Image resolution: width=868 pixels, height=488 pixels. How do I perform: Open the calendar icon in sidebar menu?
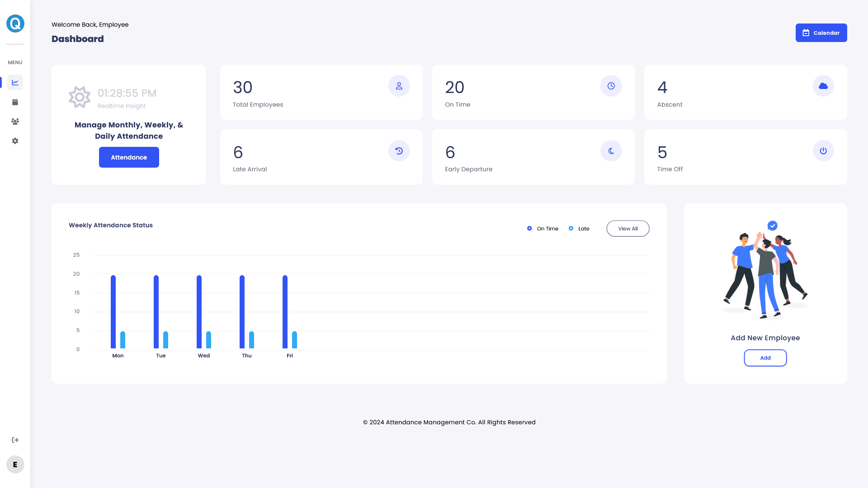[x=15, y=102]
